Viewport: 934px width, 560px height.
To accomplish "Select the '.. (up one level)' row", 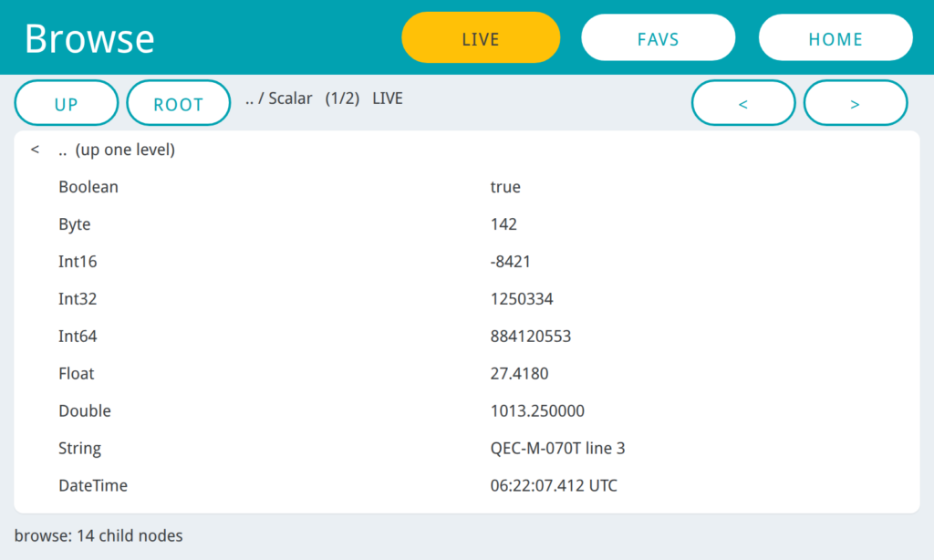I will click(467, 150).
